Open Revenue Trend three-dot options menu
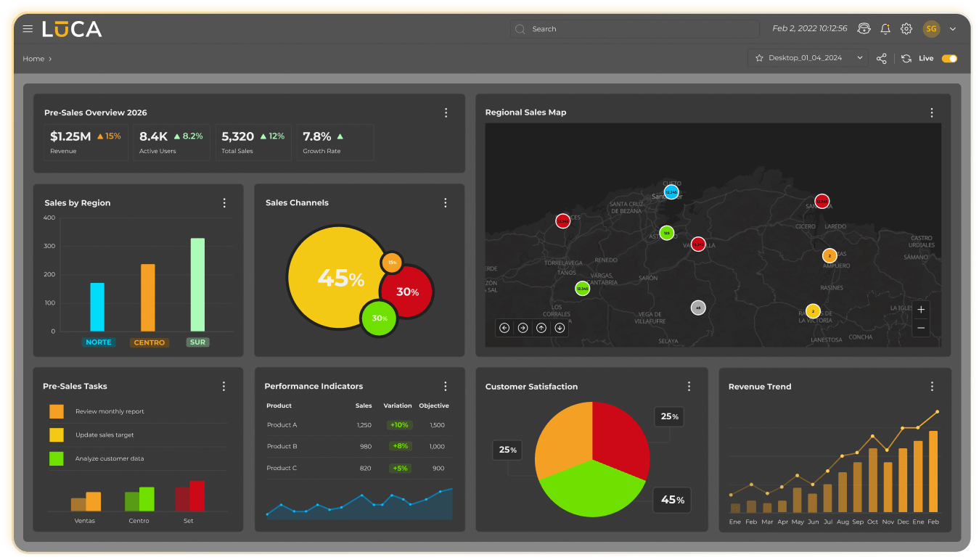 pyautogui.click(x=933, y=387)
